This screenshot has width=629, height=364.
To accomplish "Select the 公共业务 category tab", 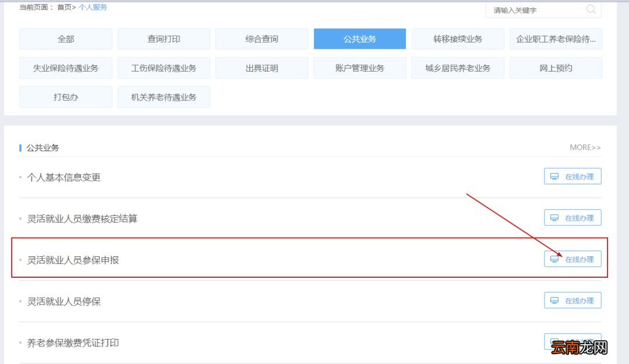I will [360, 39].
